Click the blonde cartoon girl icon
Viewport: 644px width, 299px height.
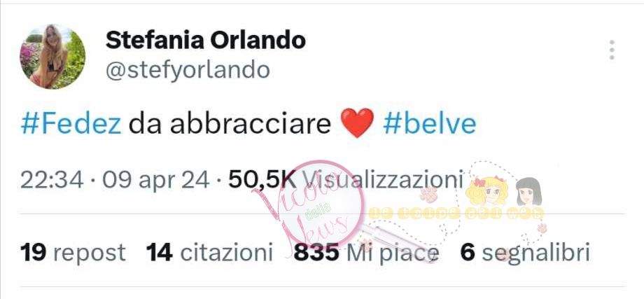[x=487, y=190]
